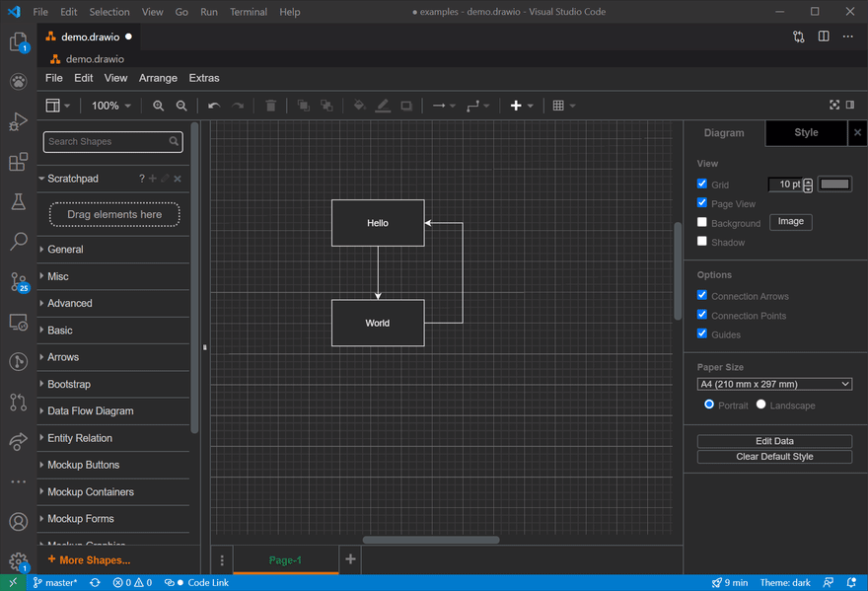Image resolution: width=868 pixels, height=591 pixels.
Task: Click the Redo icon
Action: tap(237, 106)
